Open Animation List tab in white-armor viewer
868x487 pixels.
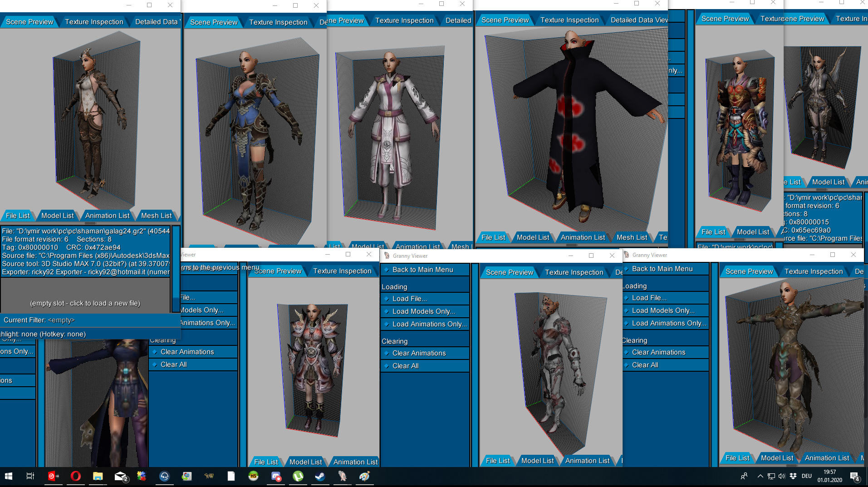(x=587, y=461)
